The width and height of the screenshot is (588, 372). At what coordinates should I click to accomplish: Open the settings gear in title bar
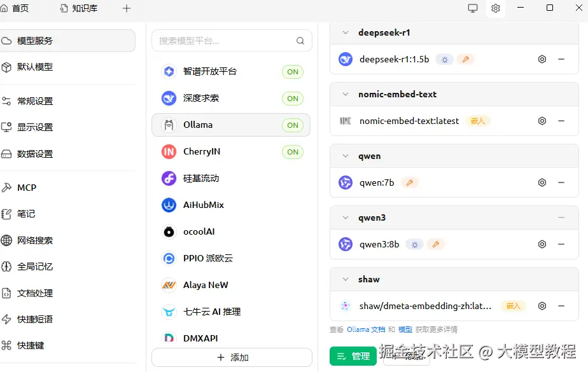[495, 8]
